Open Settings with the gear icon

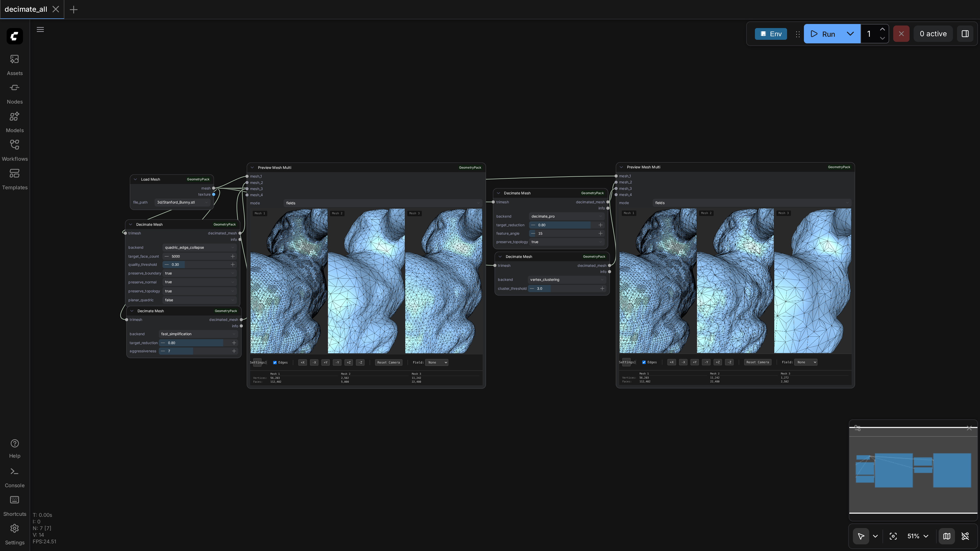15,534
